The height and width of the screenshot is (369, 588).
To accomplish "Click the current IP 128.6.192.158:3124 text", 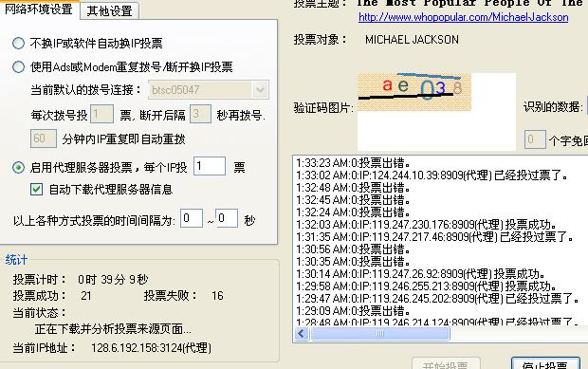I will [151, 348].
